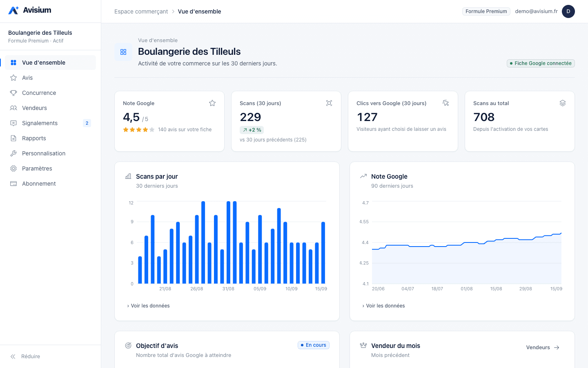Click the Note Google rating stars
This screenshot has height=368, width=588.
click(x=139, y=130)
